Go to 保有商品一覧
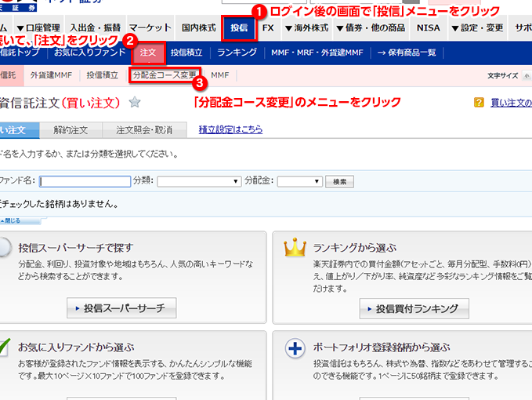The image size is (532, 400). 407,53
